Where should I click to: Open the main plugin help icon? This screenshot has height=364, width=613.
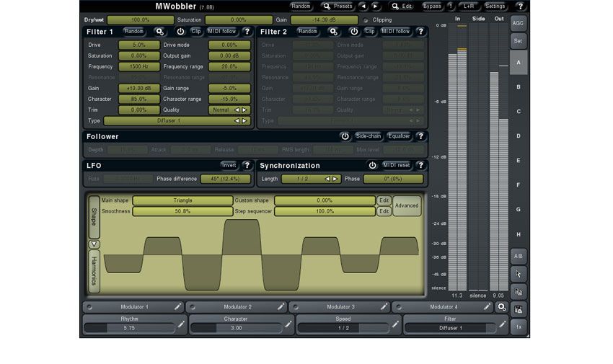[x=521, y=6]
